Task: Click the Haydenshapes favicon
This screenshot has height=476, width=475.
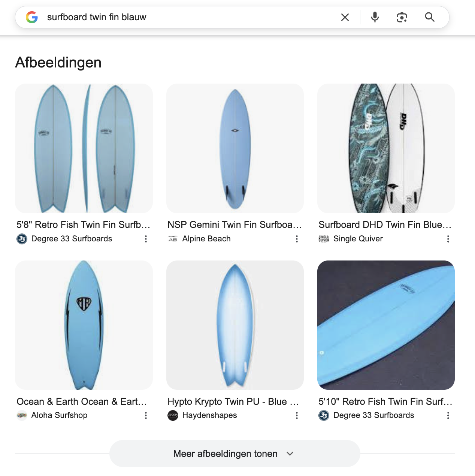Action: tap(173, 416)
